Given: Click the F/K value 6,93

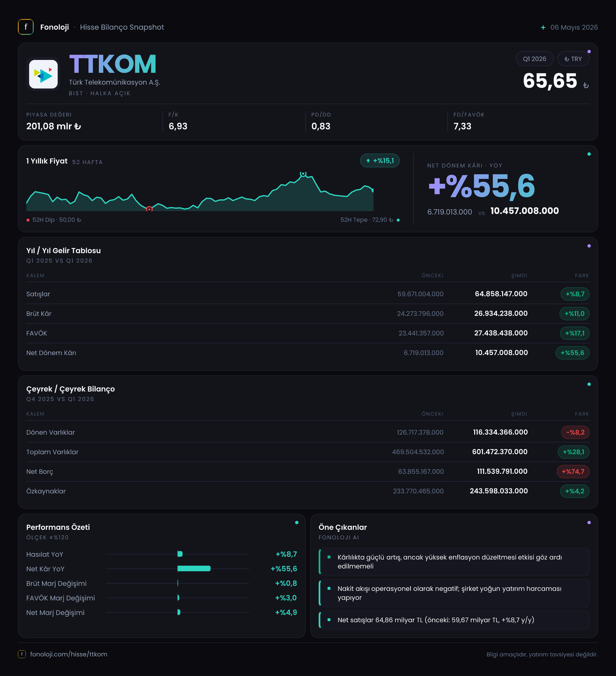Looking at the screenshot, I should pyautogui.click(x=178, y=126).
